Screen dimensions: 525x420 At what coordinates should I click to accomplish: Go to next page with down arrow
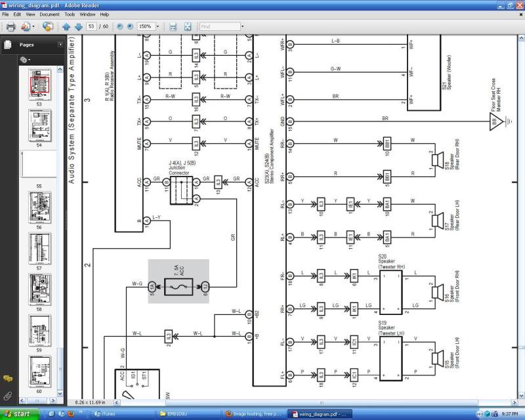[x=78, y=27]
